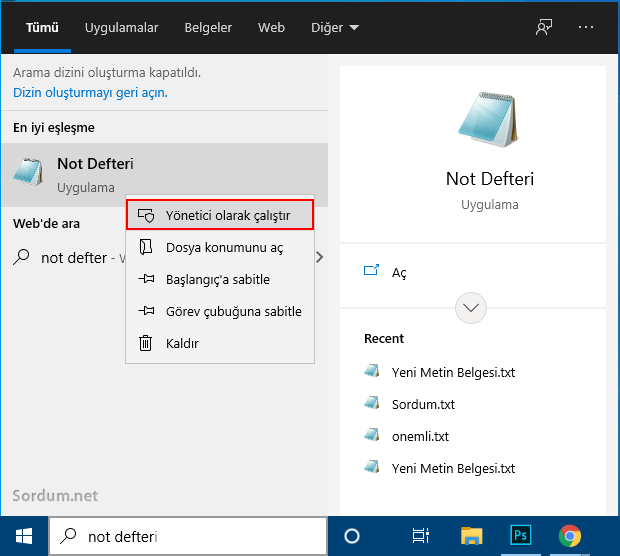Open File Explorer from the taskbar
Screen dimensions: 620x556
471,536
